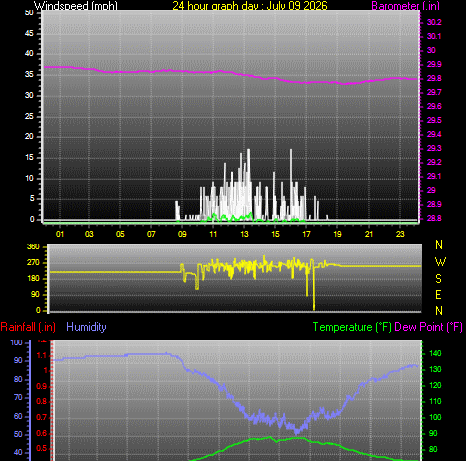Click the 30.1 barometer axis value
The width and height of the screenshot is (466, 461).
pyautogui.click(x=434, y=36)
